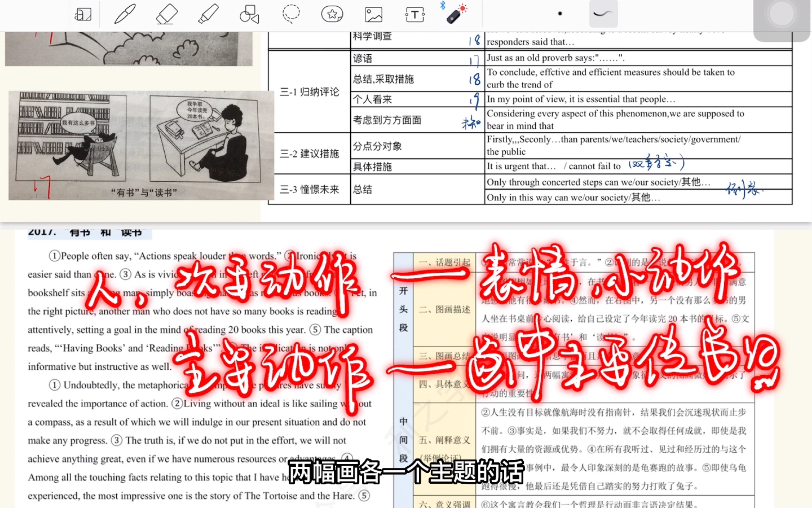812x508 pixels.
Task: Choose the trail line pointer style
Action: (603, 14)
